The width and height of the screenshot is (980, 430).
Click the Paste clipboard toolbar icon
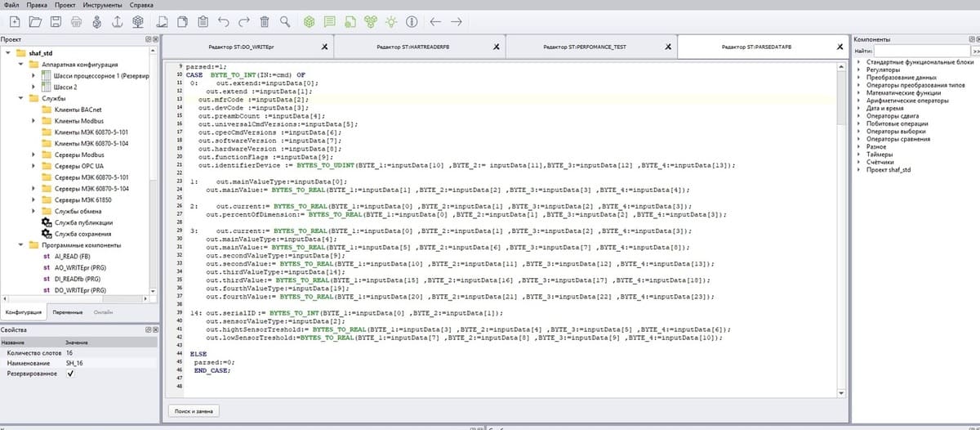(x=203, y=21)
